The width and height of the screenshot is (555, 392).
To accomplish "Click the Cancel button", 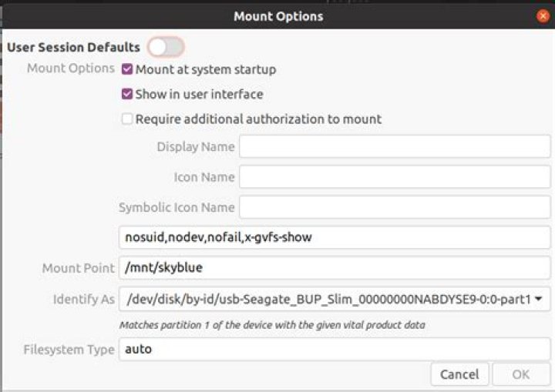I will [459, 374].
